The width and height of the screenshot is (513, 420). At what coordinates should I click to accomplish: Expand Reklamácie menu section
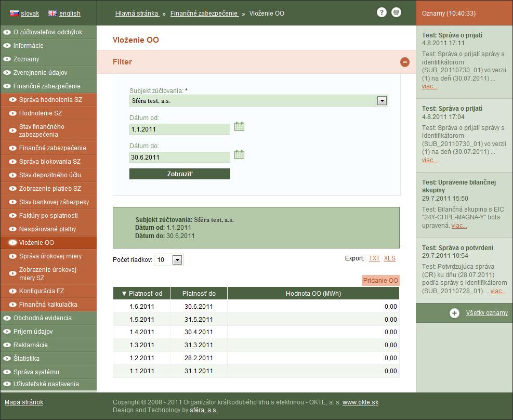pos(48,345)
